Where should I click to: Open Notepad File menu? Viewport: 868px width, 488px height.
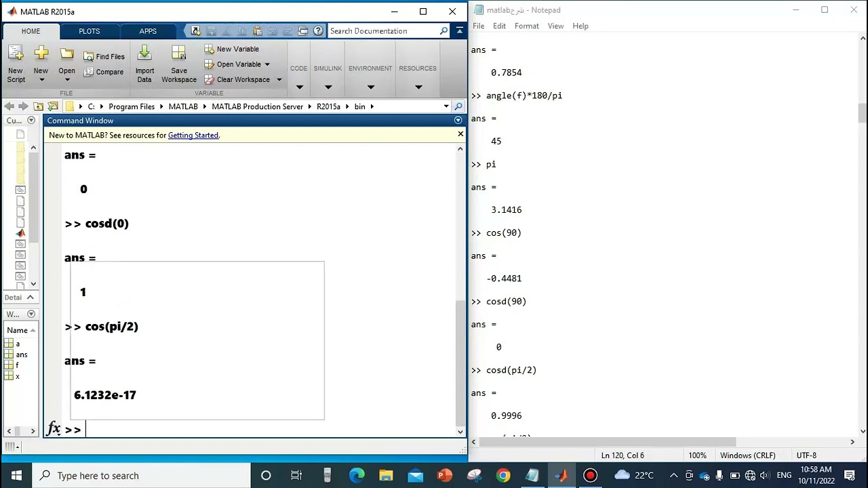coord(479,26)
